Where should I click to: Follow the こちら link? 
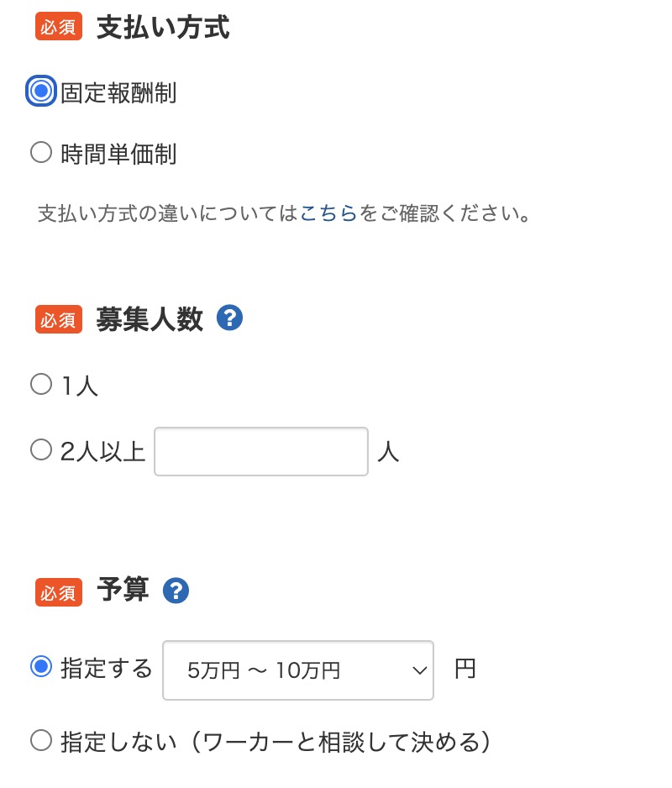pos(328,213)
